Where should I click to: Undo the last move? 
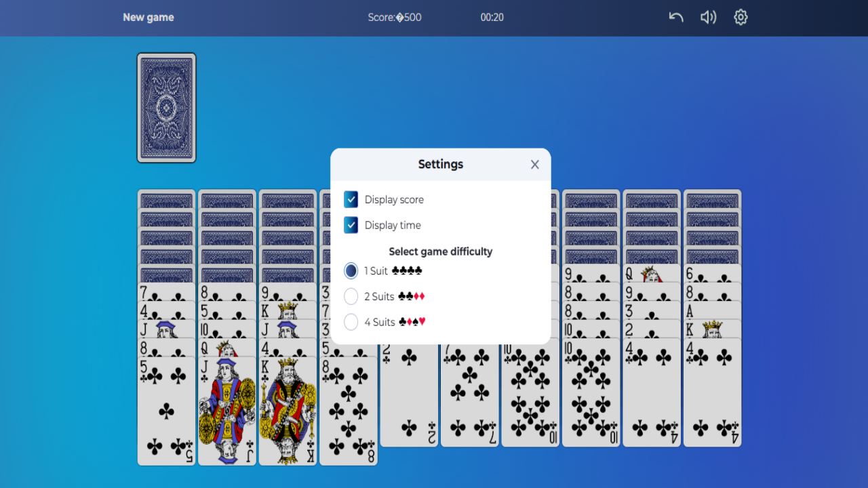[675, 17]
